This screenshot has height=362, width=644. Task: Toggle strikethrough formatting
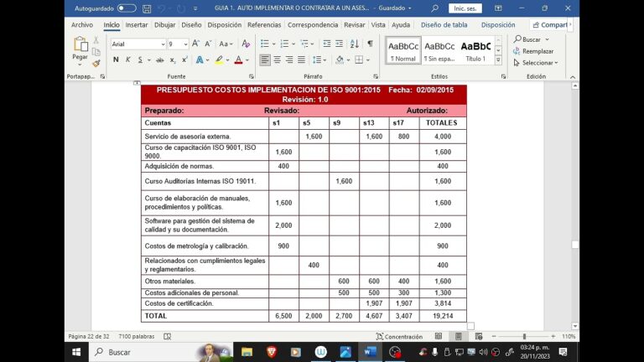(160, 60)
